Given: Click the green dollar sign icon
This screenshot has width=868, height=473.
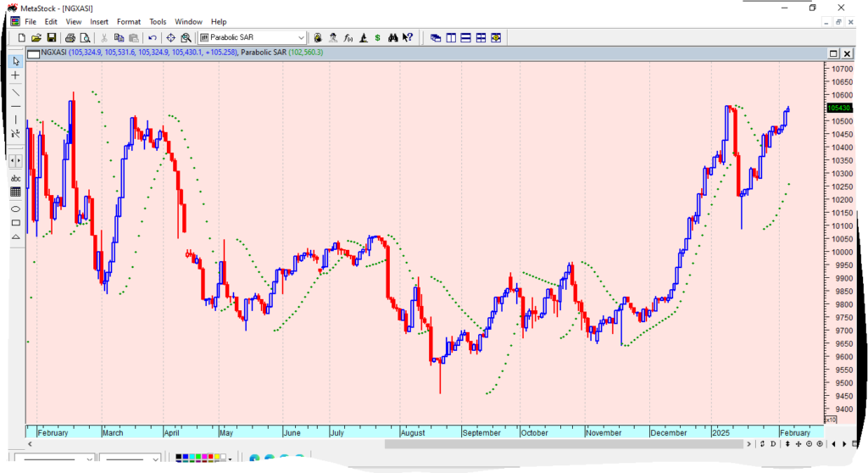Looking at the screenshot, I should pyautogui.click(x=377, y=37).
